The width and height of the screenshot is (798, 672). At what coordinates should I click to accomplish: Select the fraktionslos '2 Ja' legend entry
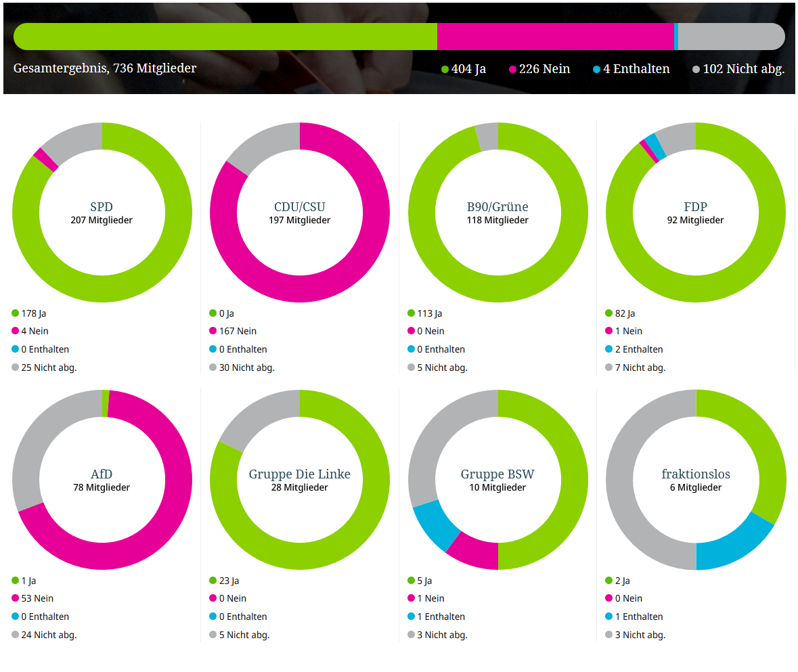click(618, 581)
